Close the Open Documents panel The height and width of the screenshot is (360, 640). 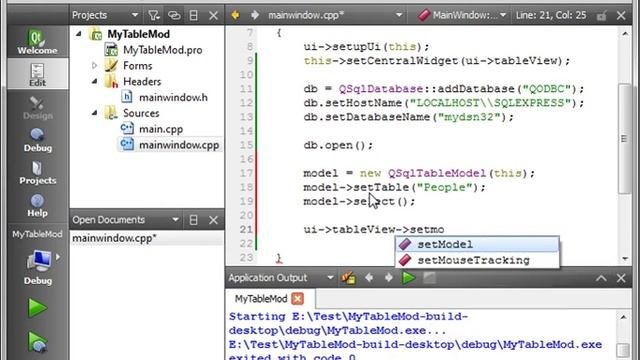(x=213, y=220)
